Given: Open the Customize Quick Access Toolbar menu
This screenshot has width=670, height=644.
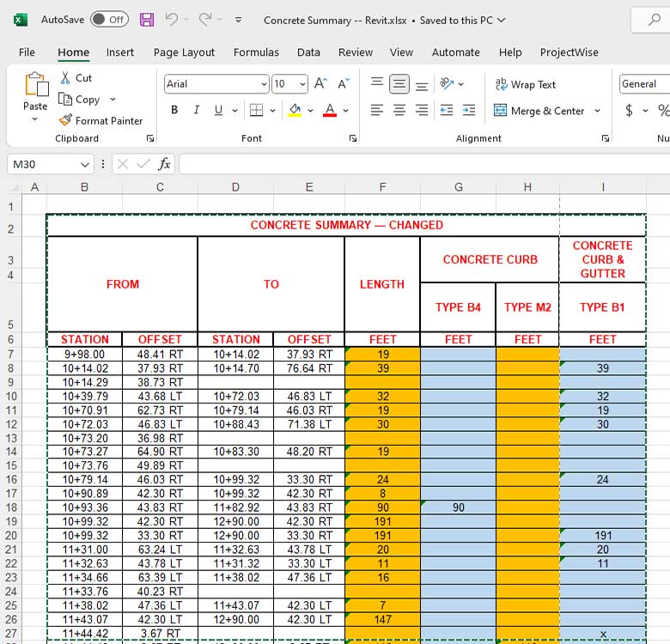Looking at the screenshot, I should [239, 20].
